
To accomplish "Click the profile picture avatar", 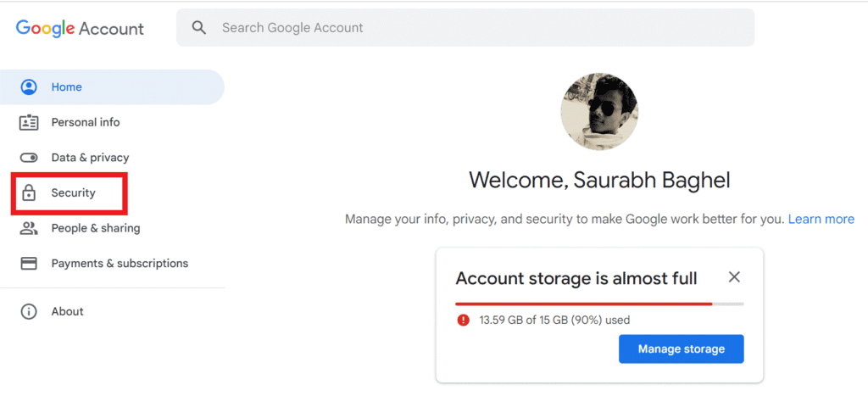I will (599, 111).
